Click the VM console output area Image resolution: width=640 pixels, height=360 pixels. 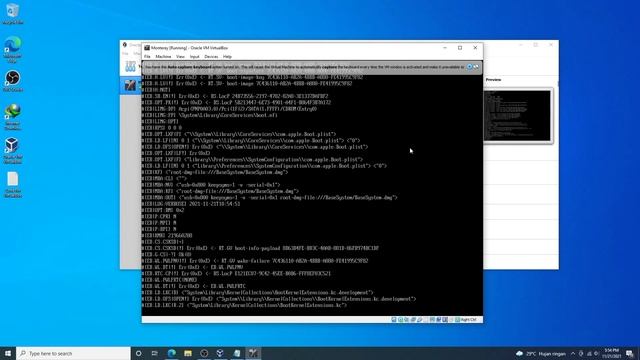point(312,195)
